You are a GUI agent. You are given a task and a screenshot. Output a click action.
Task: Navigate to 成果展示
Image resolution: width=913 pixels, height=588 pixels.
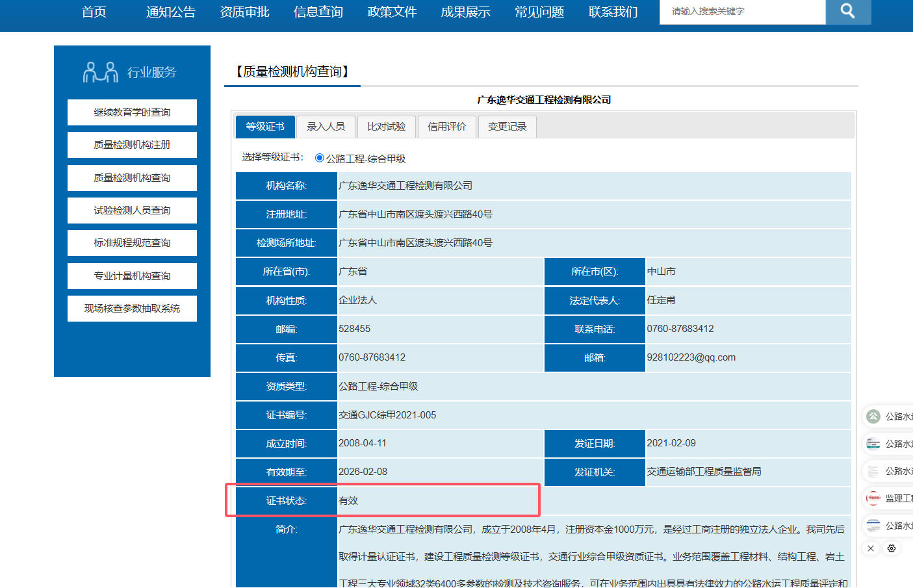[x=466, y=12]
